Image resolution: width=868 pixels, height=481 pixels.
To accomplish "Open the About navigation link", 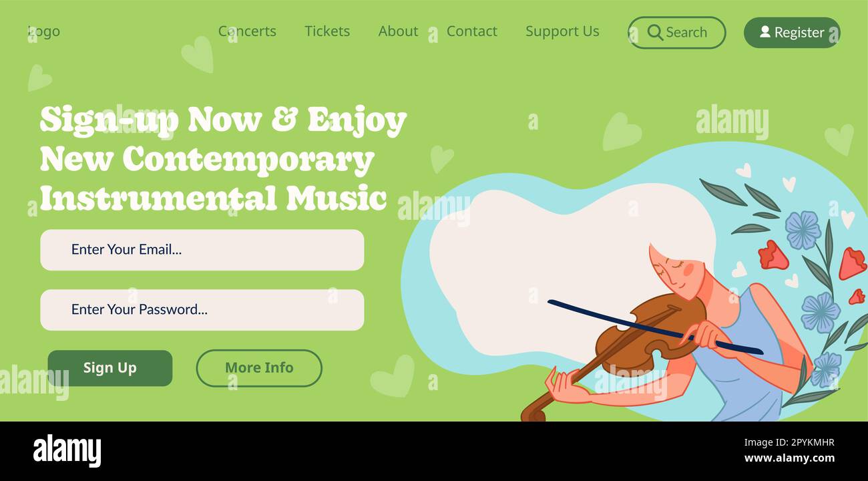I will point(398,31).
